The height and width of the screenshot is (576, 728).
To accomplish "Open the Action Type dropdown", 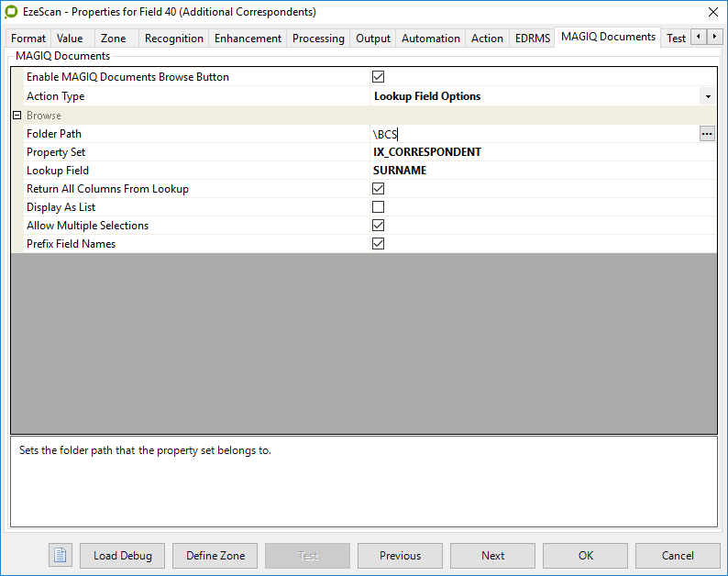I will [x=707, y=96].
